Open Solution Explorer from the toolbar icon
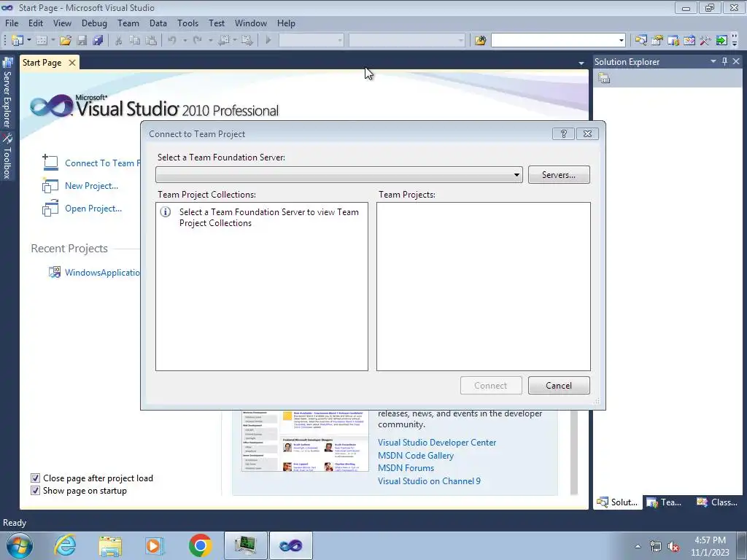 [x=640, y=41]
